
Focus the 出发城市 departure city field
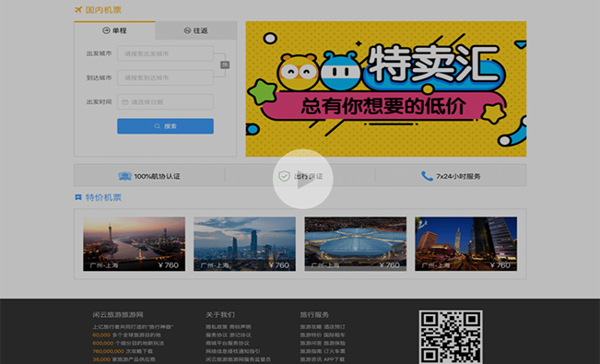tap(165, 53)
